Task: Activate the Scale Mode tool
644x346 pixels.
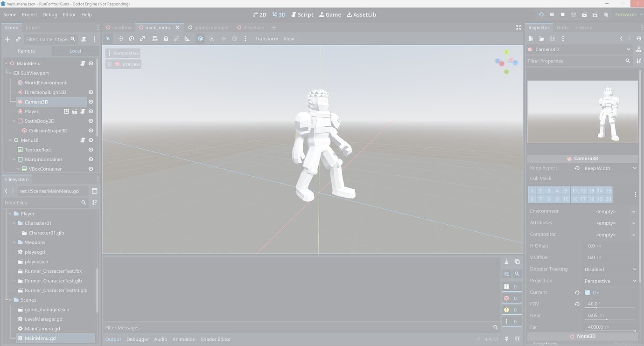Action: click(x=142, y=39)
